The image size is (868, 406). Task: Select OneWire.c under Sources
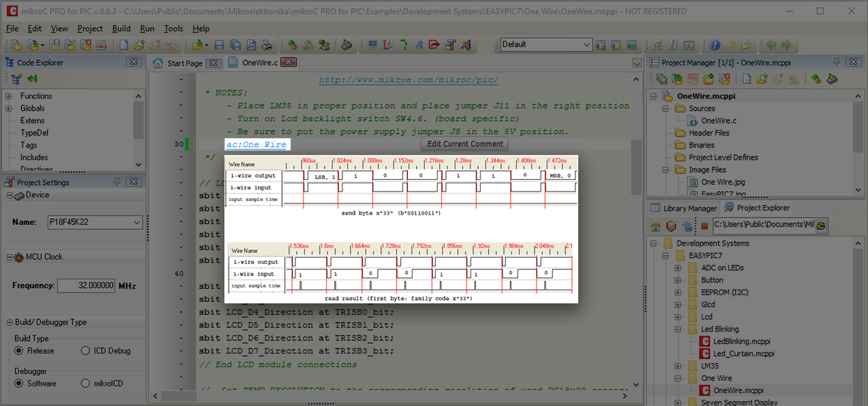coord(718,121)
